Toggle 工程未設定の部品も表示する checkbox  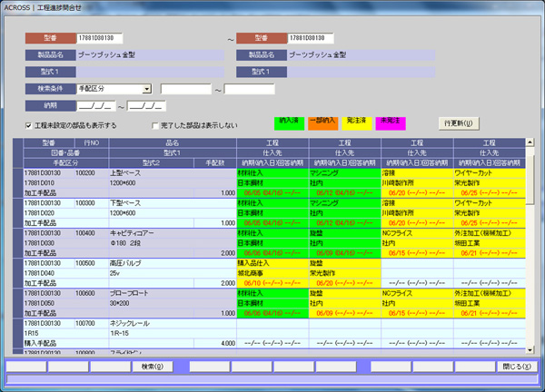pyautogui.click(x=29, y=126)
